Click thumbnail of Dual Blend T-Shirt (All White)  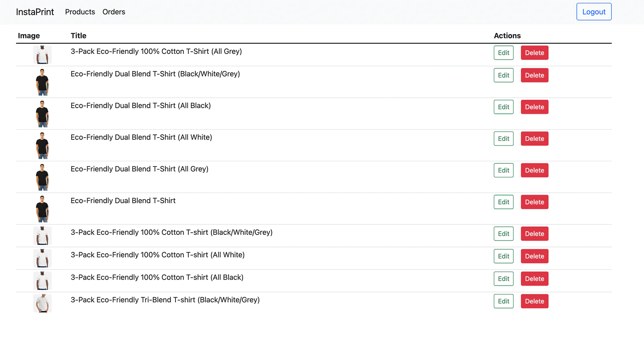pos(42,146)
